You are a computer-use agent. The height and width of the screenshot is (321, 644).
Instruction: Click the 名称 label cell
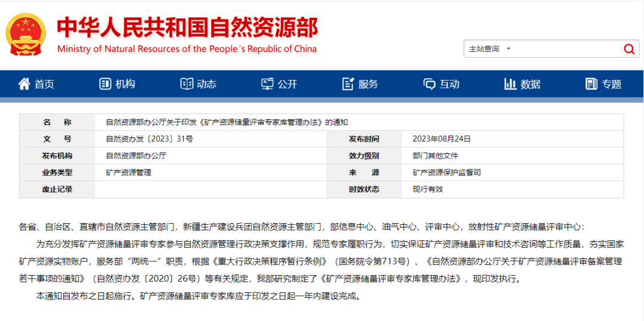(x=57, y=122)
